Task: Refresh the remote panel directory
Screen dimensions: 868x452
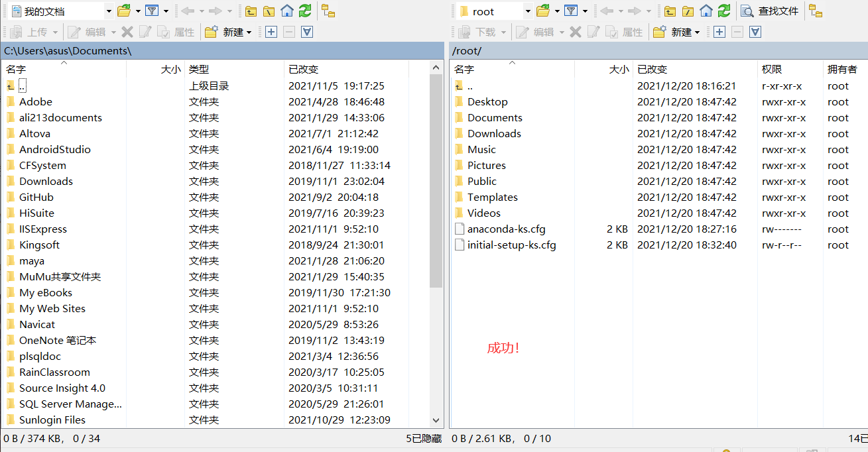Action: click(724, 11)
